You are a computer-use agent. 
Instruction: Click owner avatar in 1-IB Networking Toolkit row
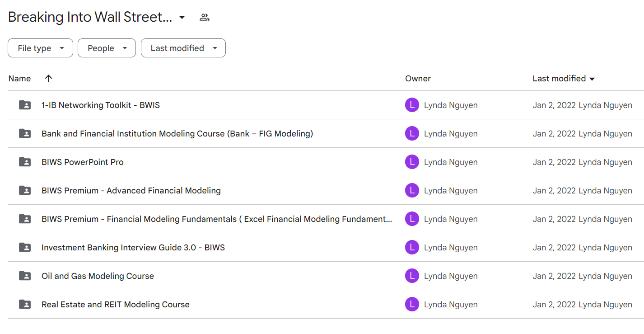(x=412, y=105)
